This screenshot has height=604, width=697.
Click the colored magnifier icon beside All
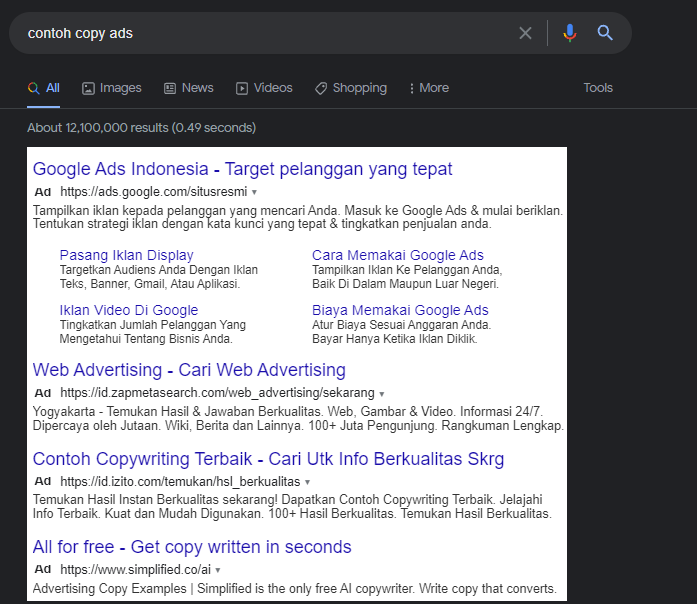click(33, 88)
